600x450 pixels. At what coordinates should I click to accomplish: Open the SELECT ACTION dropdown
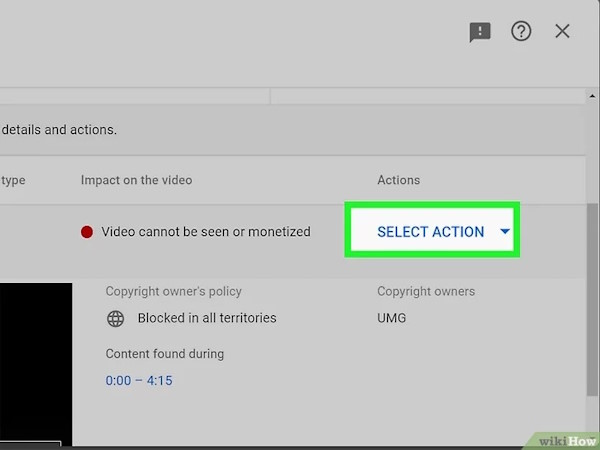click(x=431, y=232)
